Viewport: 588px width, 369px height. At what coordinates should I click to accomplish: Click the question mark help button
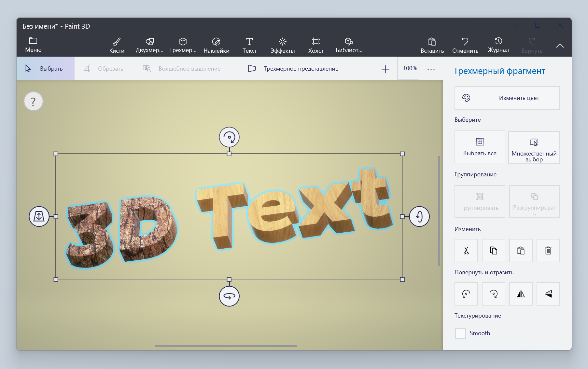33,102
